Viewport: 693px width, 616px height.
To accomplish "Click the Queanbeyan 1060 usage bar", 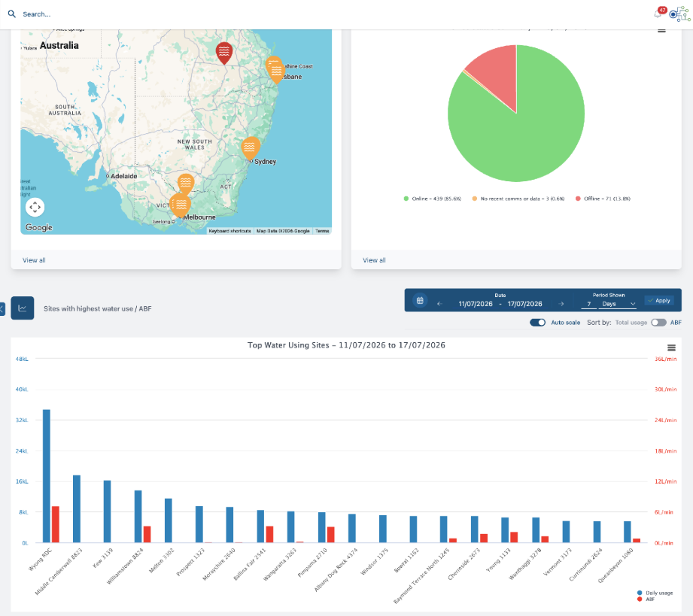I will pos(627,532).
